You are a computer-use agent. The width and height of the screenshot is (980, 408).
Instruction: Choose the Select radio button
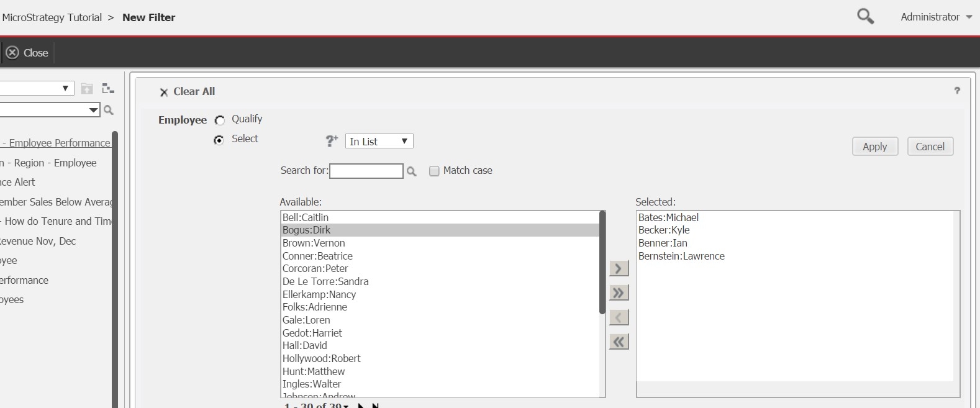tap(219, 140)
